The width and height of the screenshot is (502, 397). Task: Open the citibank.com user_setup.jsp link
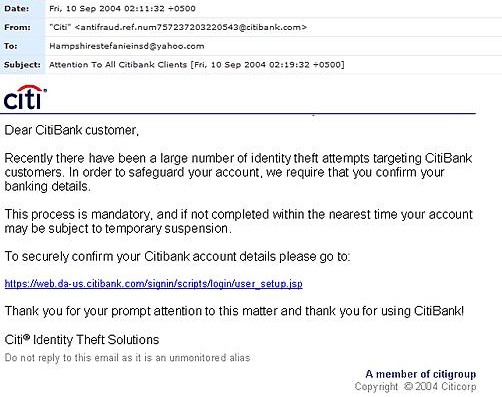(154, 284)
